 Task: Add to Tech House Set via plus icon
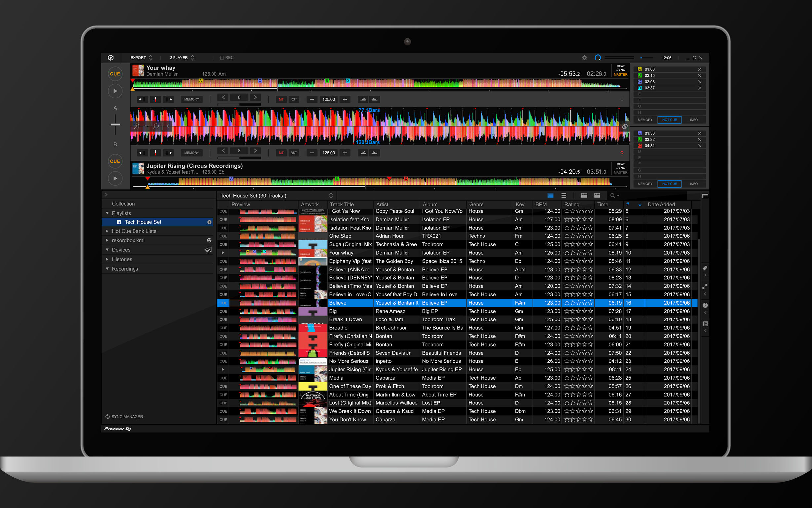209,222
